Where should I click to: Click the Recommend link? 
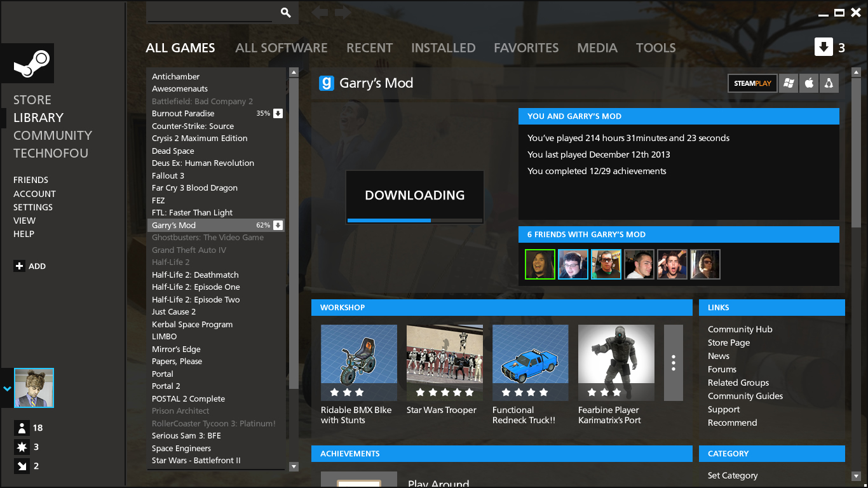[x=733, y=423]
